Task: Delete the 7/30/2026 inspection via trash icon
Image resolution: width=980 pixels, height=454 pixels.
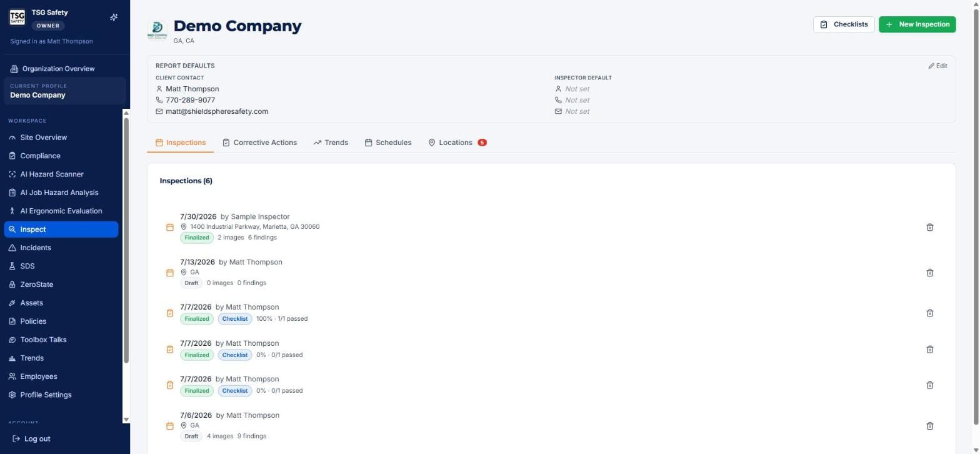Action: [929, 228]
